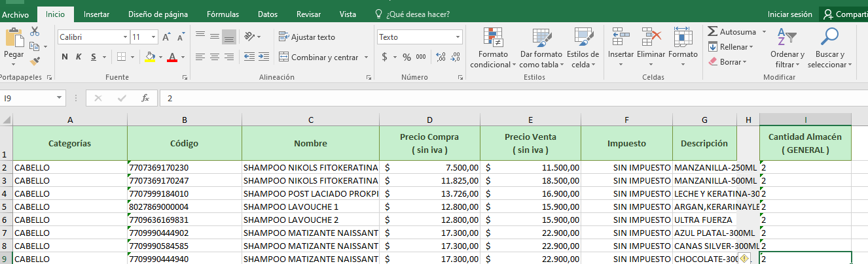Click Iniciar sesión
Screen dimensions: 868x264
[790, 14]
